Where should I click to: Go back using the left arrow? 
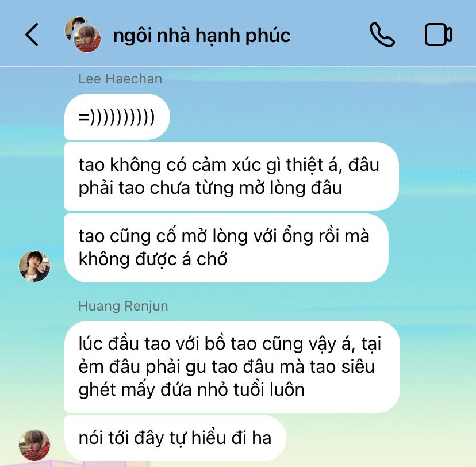tap(32, 35)
